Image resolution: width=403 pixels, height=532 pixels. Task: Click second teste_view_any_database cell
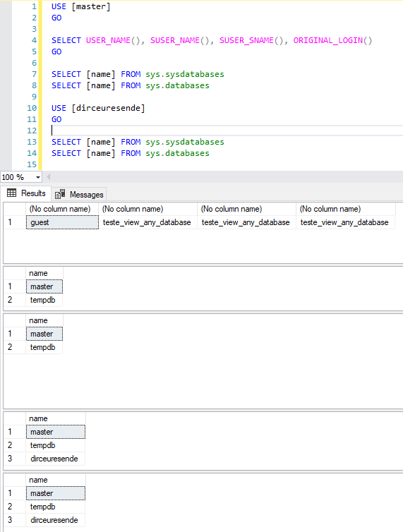click(x=246, y=222)
